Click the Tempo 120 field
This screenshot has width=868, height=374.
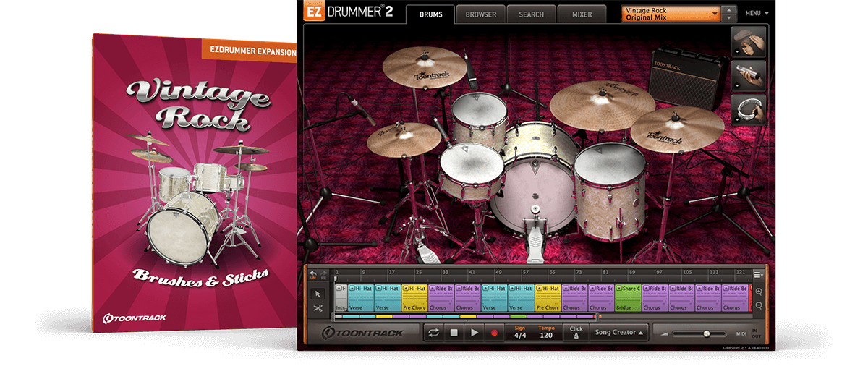coord(547,333)
